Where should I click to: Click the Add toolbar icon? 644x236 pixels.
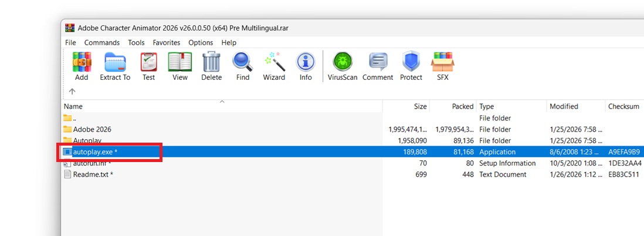[82, 62]
